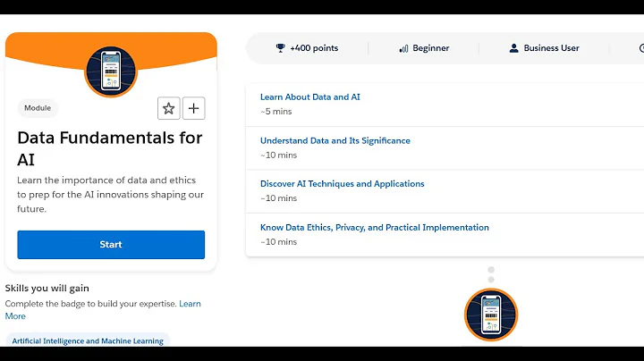Click the plus add-to-trailmix button
Screen dimensions: 644x361
(x=193, y=108)
